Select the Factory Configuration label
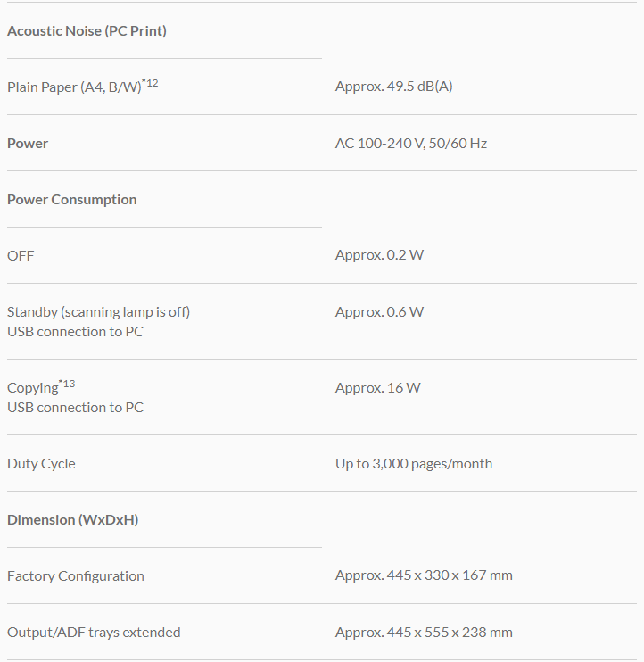The image size is (644, 662). click(x=75, y=576)
